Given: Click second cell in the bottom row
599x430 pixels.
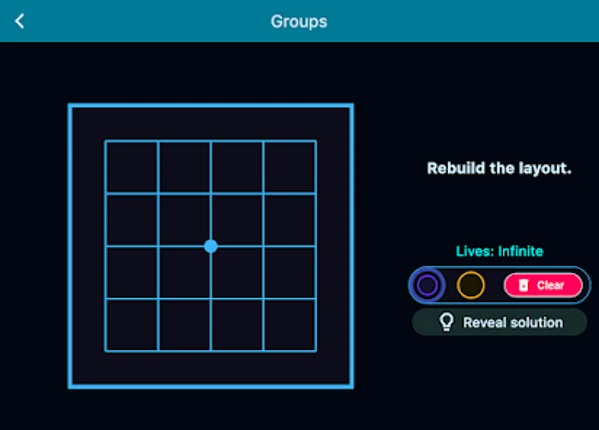Looking at the screenshot, I should tap(184, 325).
